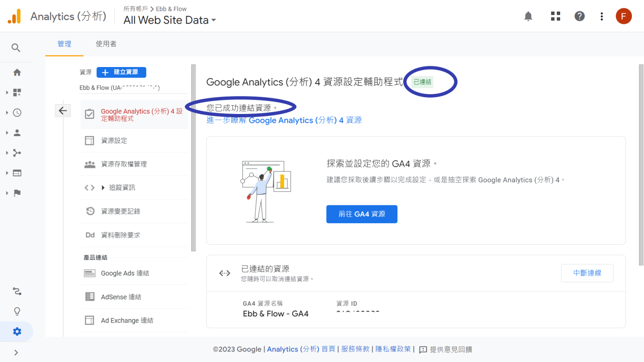Open the Acquisition arrows icon
Screen dimensions: 644x362
pos(17,153)
